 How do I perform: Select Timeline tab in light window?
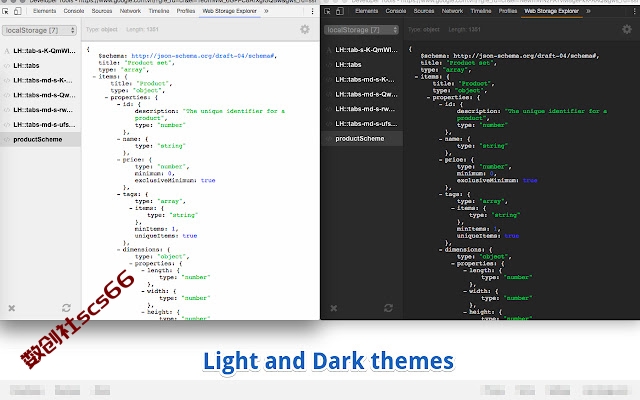(159, 11)
